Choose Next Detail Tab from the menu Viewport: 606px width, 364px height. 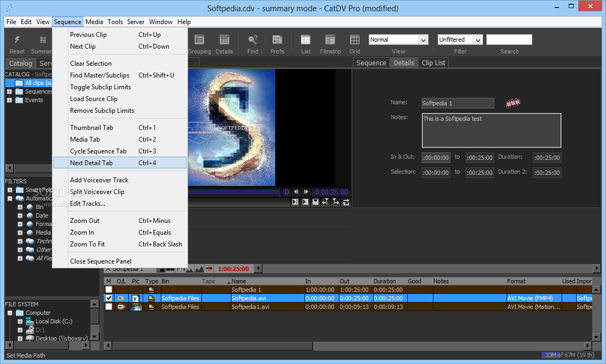(x=120, y=162)
